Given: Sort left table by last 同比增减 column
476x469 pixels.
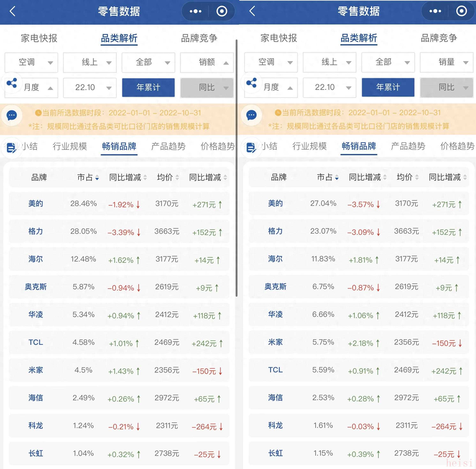Looking at the screenshot, I should (x=225, y=178).
